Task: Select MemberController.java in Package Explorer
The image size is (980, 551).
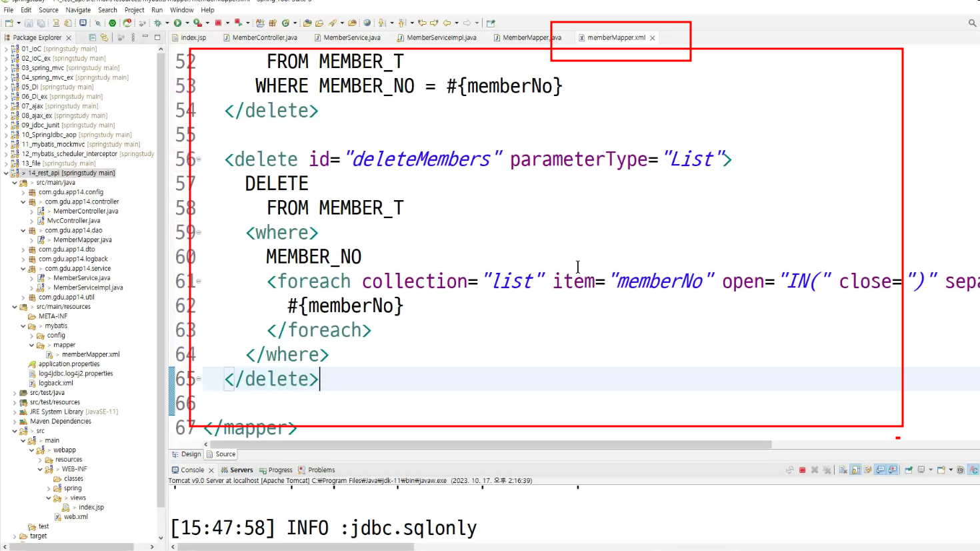Action: (85, 211)
